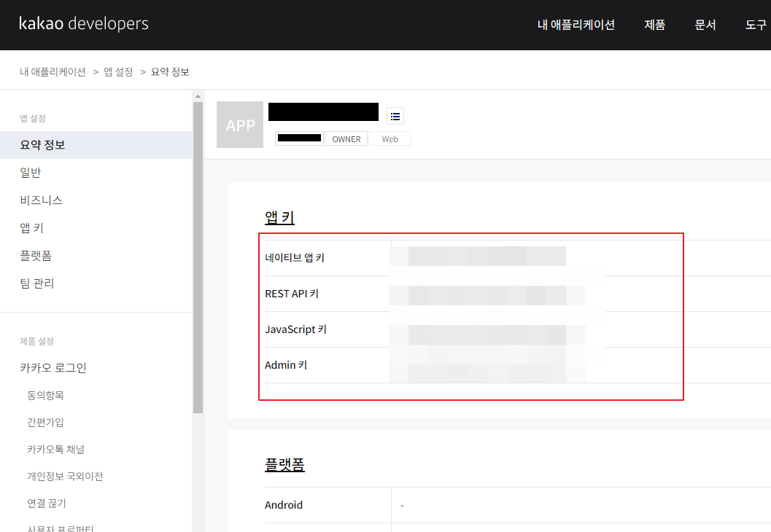Open 내 애플리케이션 in top navigation

tap(576, 25)
